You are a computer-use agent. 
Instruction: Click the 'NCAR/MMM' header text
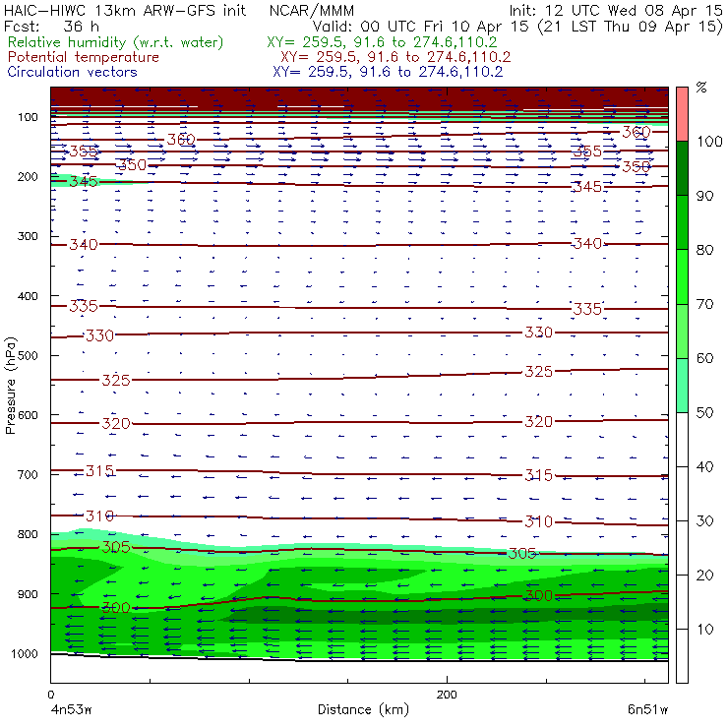pos(312,11)
